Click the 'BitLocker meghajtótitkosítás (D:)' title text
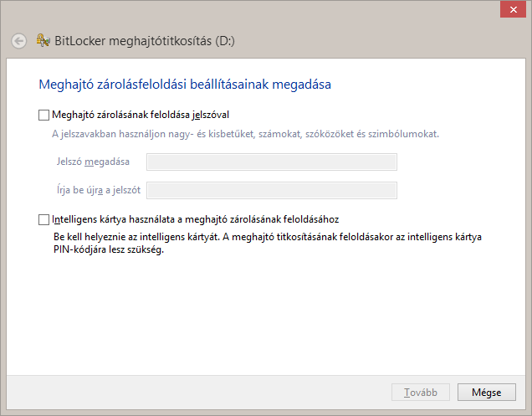 pos(145,41)
